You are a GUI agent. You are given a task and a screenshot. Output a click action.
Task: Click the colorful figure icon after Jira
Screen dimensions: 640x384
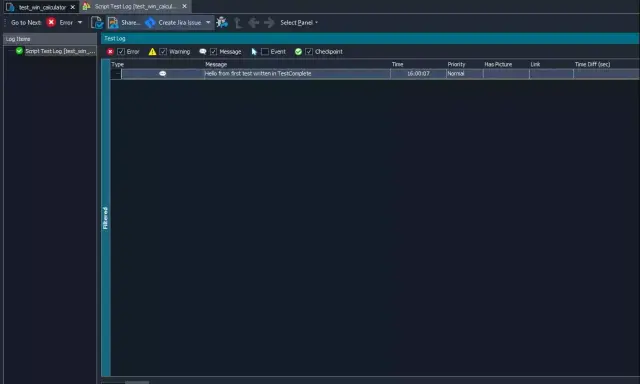[222, 22]
